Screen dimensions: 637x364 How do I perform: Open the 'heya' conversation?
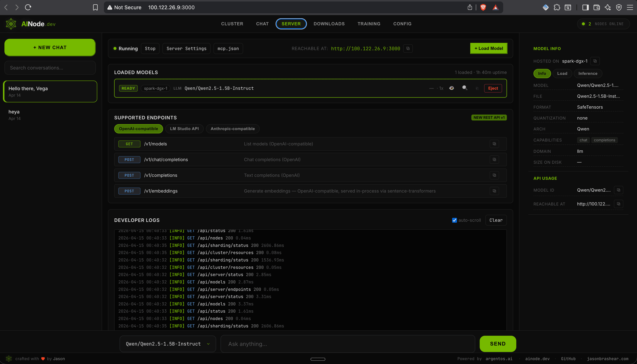(50, 115)
